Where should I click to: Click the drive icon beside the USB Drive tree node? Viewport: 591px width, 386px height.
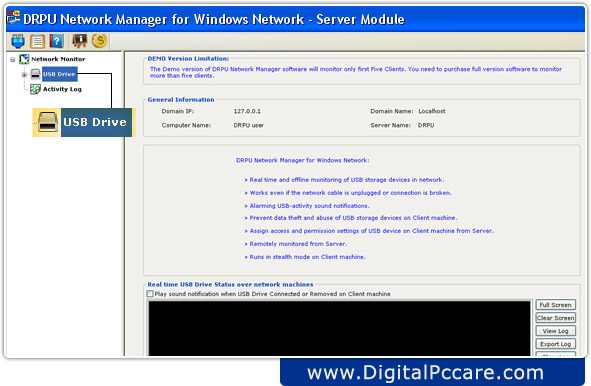point(35,74)
